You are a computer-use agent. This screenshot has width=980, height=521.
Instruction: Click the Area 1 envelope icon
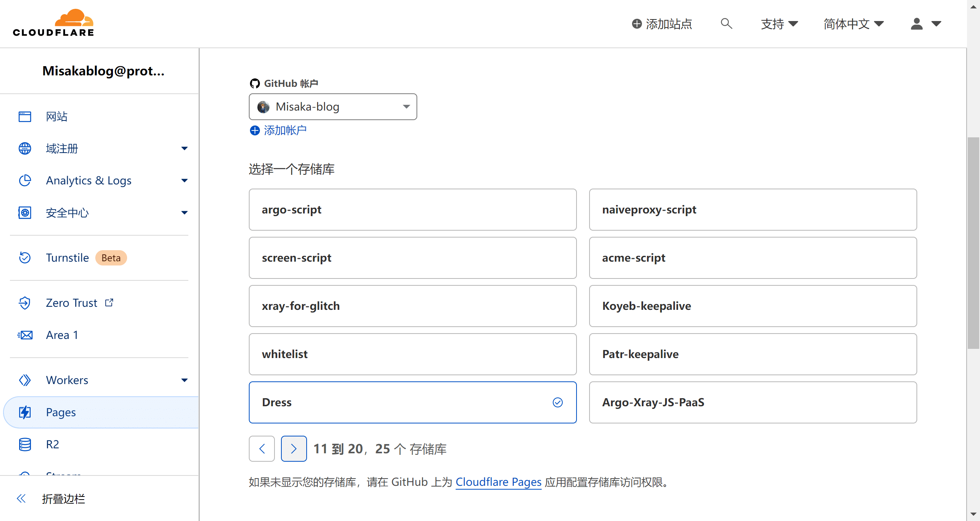[25, 335]
